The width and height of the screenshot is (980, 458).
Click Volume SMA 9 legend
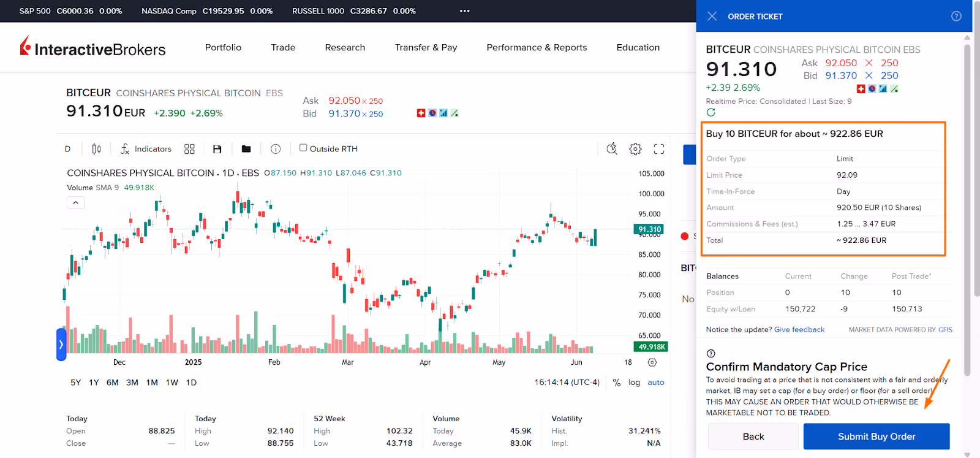point(110,188)
